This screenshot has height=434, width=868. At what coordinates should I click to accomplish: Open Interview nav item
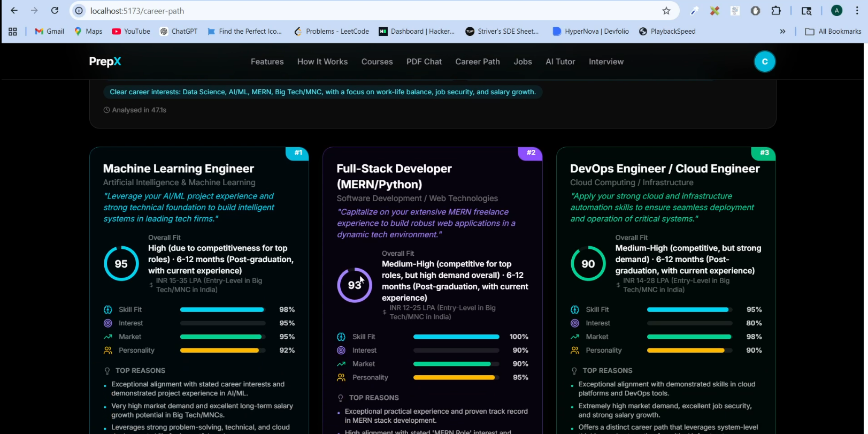606,62
